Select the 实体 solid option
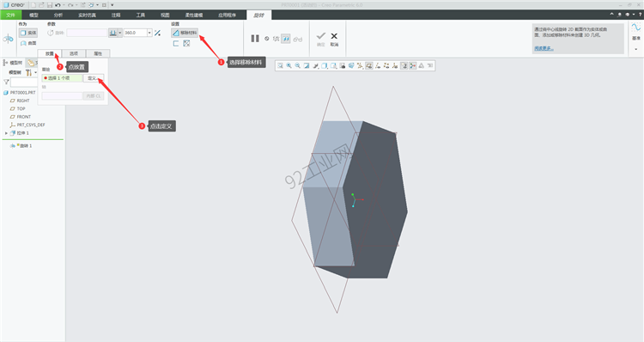 [28, 33]
